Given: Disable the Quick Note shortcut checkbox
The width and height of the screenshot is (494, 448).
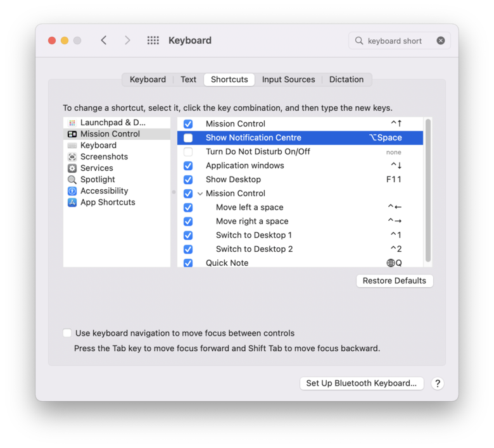Looking at the screenshot, I should pyautogui.click(x=188, y=263).
